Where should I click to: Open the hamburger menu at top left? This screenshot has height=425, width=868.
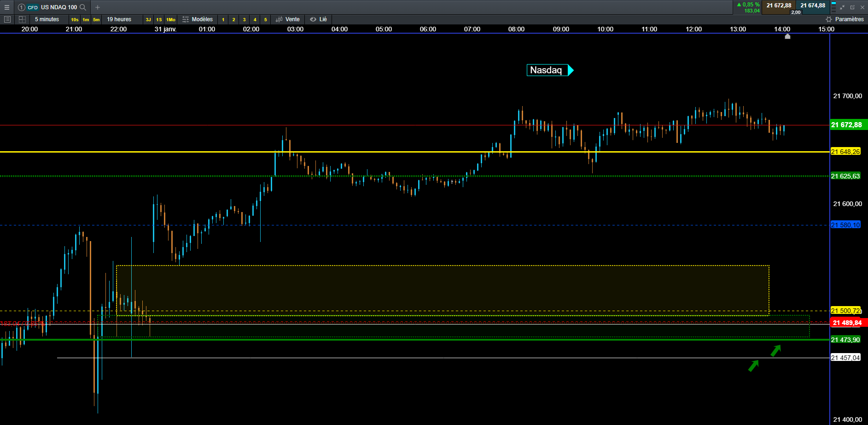(x=7, y=7)
